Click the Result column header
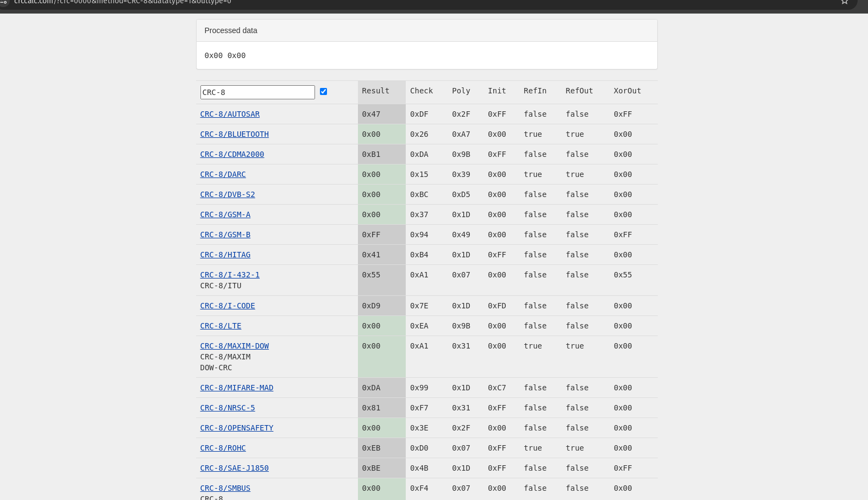The width and height of the screenshot is (868, 500). pos(375,91)
